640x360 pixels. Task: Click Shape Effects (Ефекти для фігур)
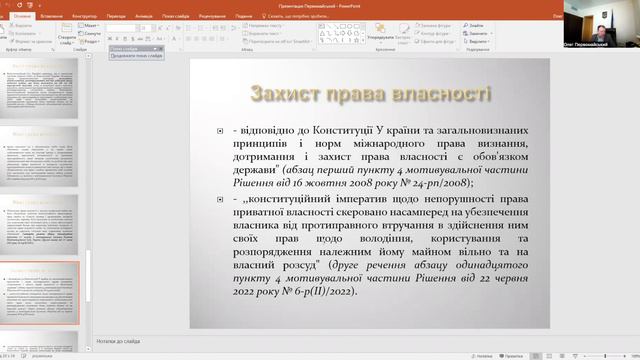click(x=435, y=42)
